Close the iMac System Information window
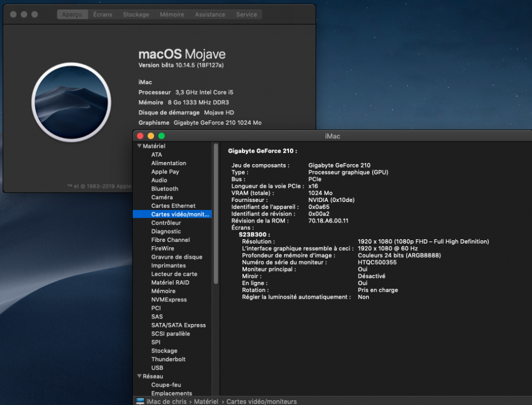The image size is (532, 405). (140, 136)
